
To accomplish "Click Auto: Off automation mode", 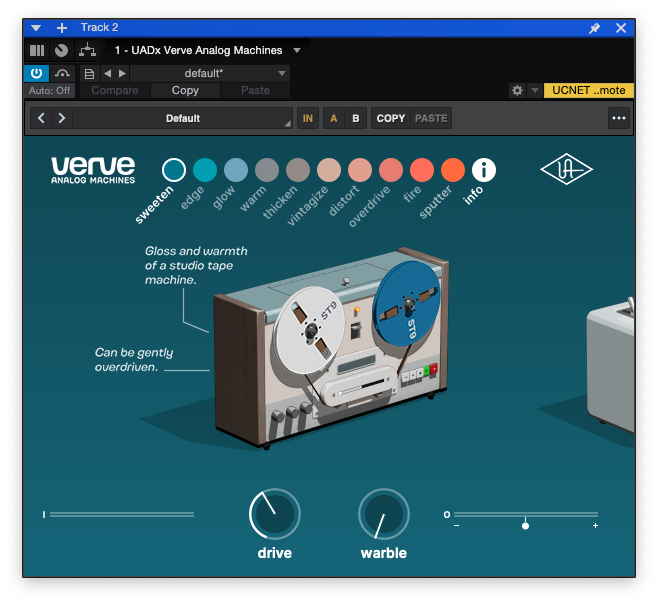I will [50, 90].
